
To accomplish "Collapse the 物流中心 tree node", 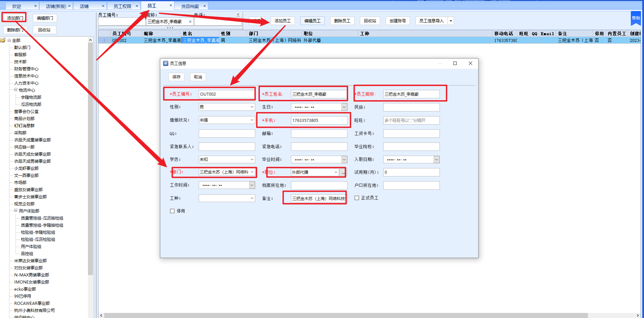I will (x=16, y=90).
